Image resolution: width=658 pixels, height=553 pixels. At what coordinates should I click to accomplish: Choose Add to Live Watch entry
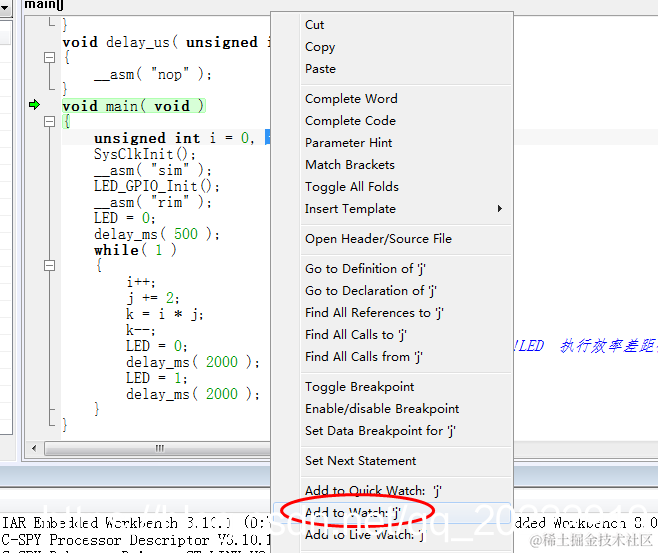(364, 535)
